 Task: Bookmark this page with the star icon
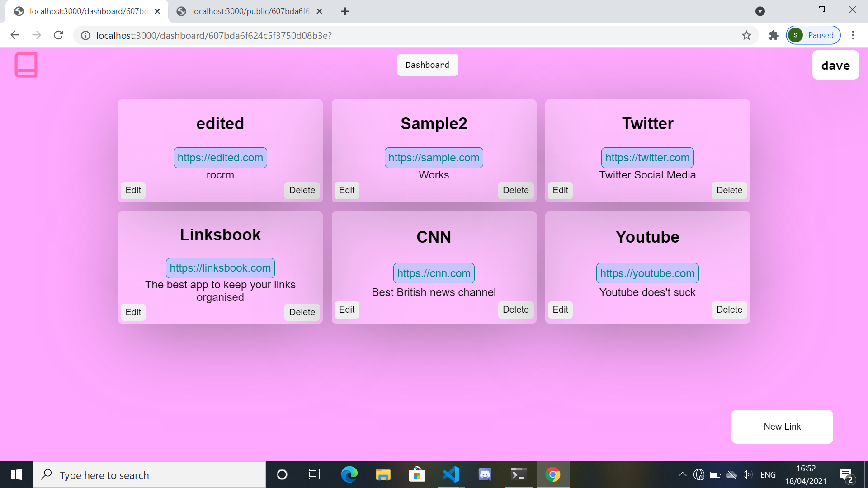pyautogui.click(x=746, y=35)
